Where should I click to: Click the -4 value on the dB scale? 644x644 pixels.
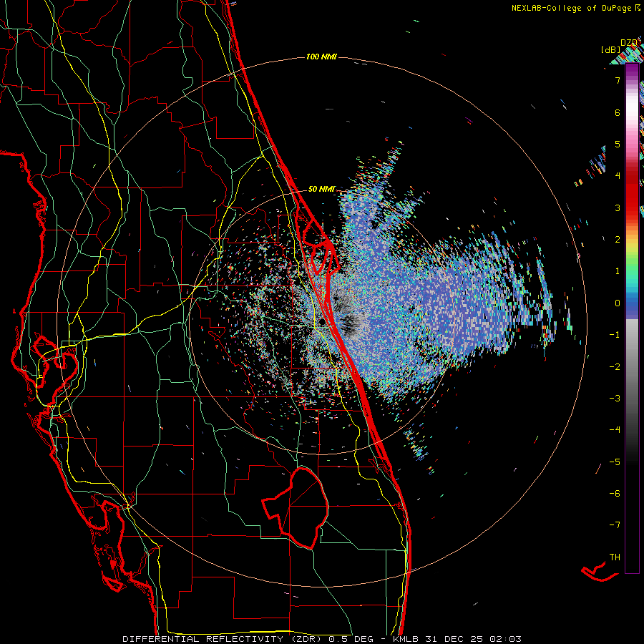click(615, 430)
